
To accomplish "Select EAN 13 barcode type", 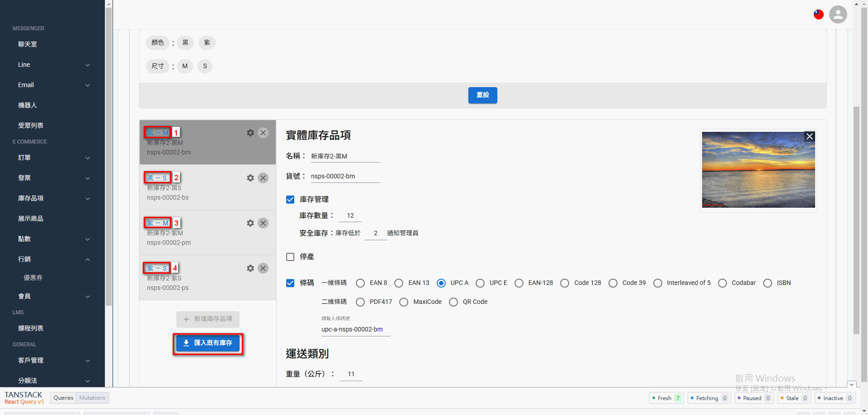I will [x=399, y=283].
